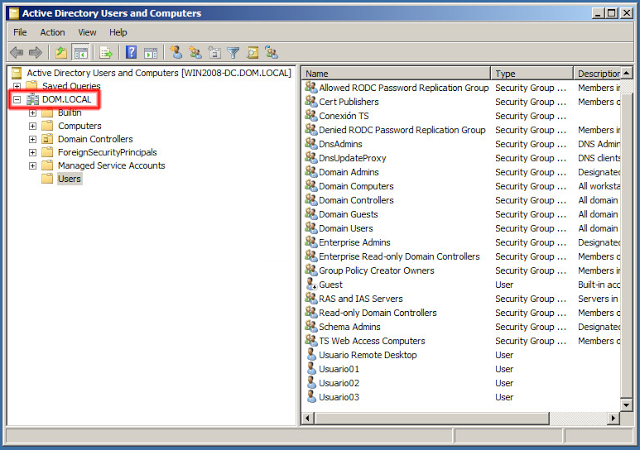Add objects to group toolbar icon

(x=271, y=53)
